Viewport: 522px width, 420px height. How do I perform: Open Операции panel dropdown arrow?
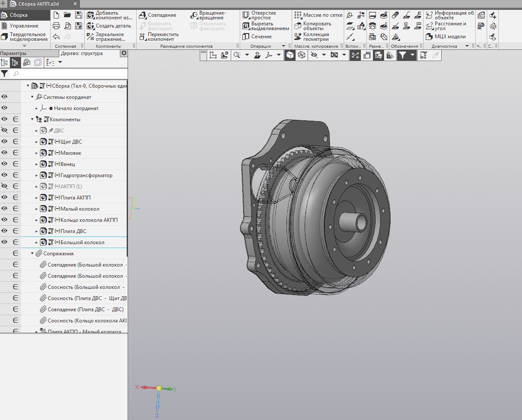point(284,46)
